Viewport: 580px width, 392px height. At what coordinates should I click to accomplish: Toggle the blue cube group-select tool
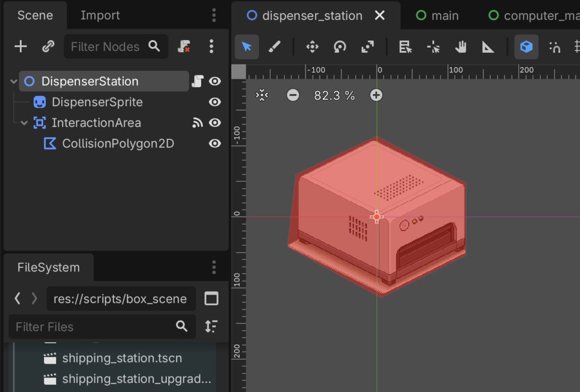click(x=526, y=47)
